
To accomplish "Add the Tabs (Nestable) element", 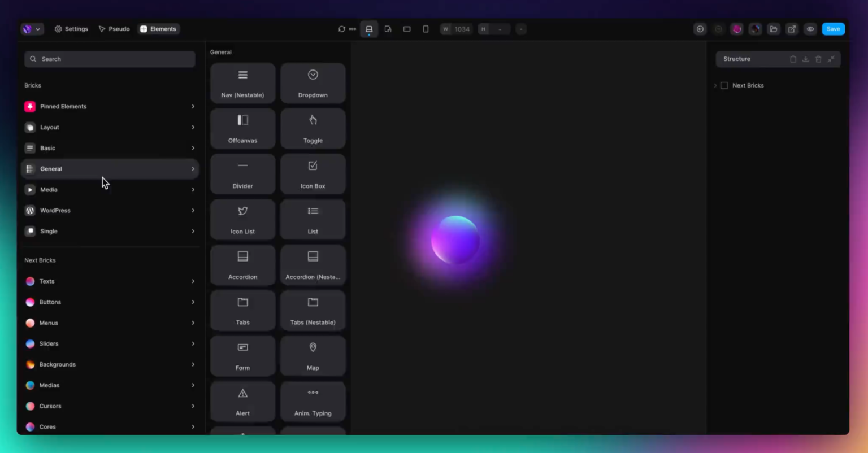I will 313,310.
